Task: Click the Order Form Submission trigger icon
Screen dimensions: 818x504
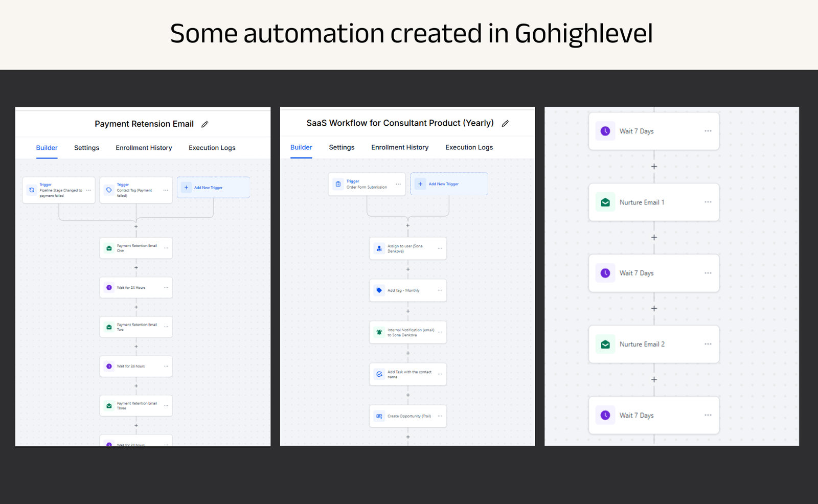Action: point(338,184)
